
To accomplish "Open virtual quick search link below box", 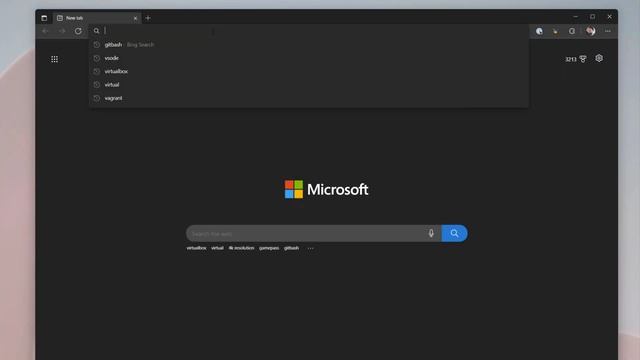I will [217, 248].
